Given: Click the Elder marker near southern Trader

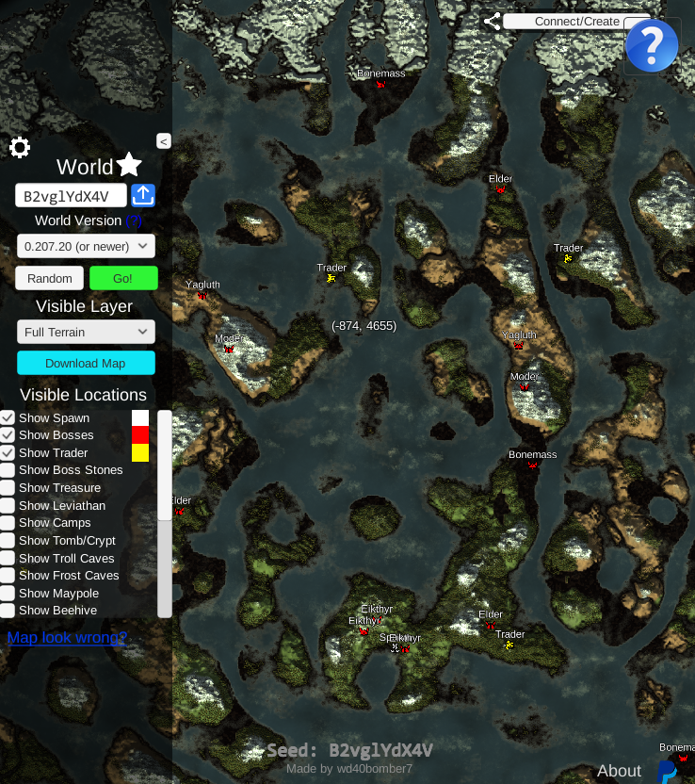Looking at the screenshot, I should click(490, 625).
